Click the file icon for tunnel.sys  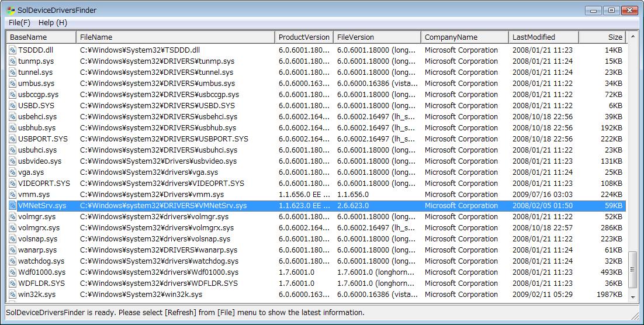coord(12,72)
